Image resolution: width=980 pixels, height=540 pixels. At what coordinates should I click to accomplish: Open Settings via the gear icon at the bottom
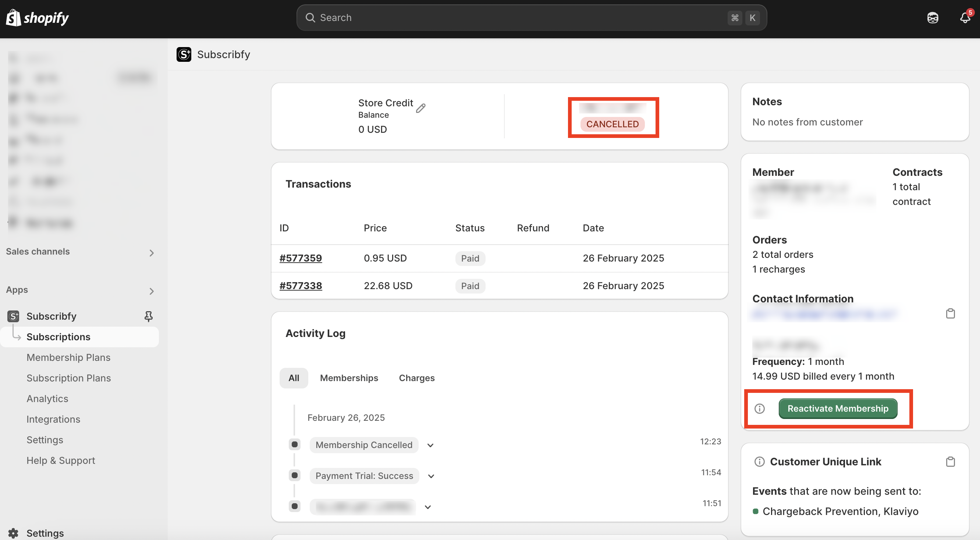pos(13,533)
